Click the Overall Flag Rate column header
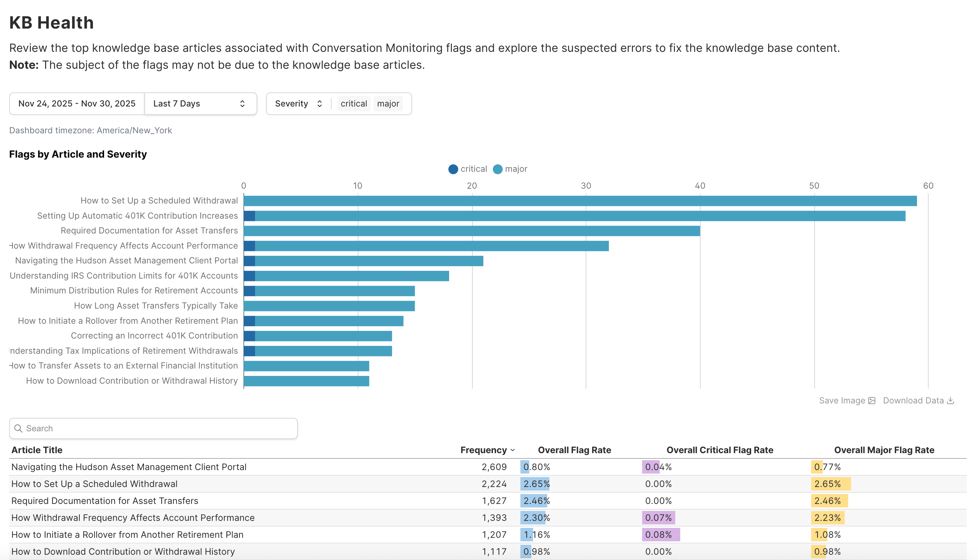The height and width of the screenshot is (560, 978). tap(574, 450)
